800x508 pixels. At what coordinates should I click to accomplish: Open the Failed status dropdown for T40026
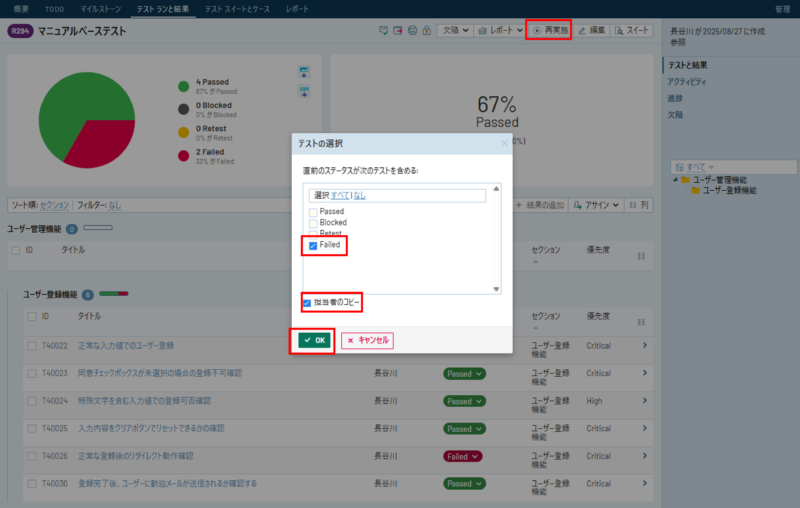click(x=462, y=456)
